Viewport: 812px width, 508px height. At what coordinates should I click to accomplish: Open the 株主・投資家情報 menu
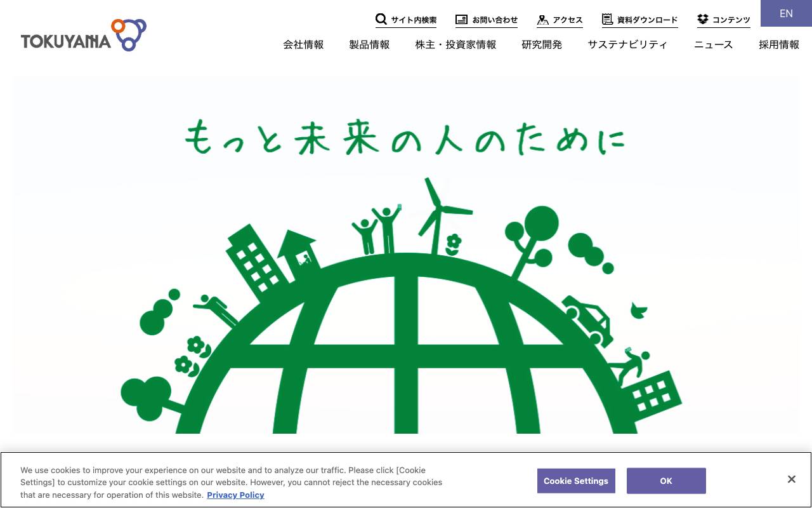click(x=455, y=44)
